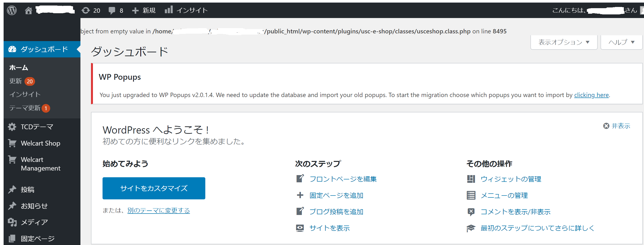The width and height of the screenshot is (644, 245).
Task: Open メディア menu label in sidebar
Action: click(x=34, y=222)
